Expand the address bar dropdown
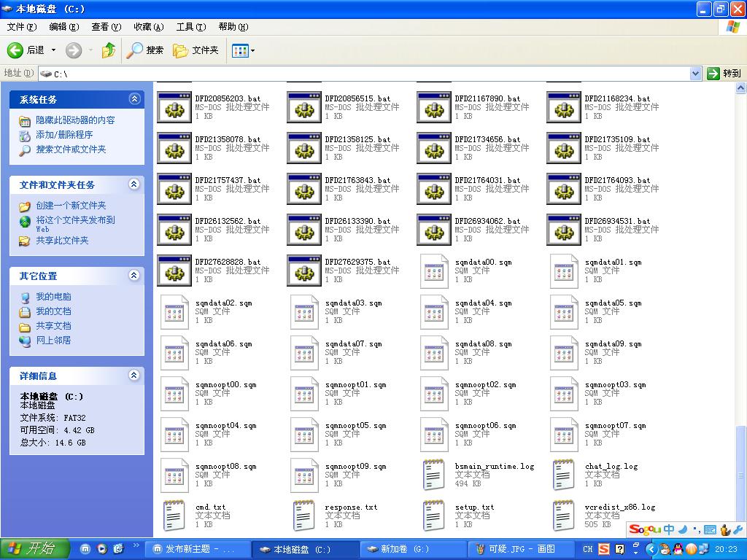Viewport: 747px width, 560px height. (695, 74)
